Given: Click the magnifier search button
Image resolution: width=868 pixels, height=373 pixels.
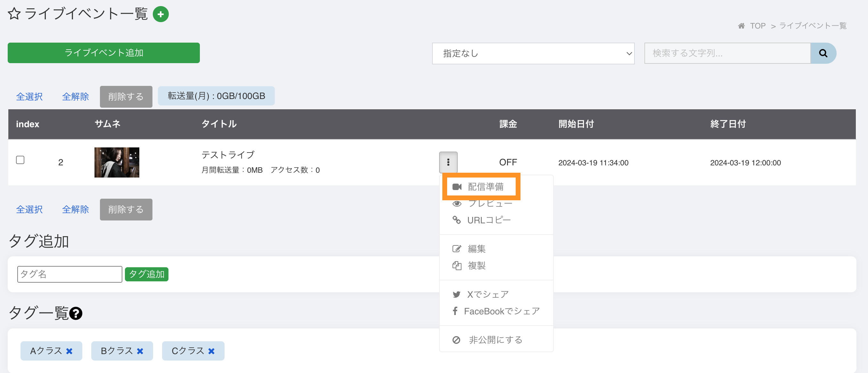Looking at the screenshot, I should [823, 53].
